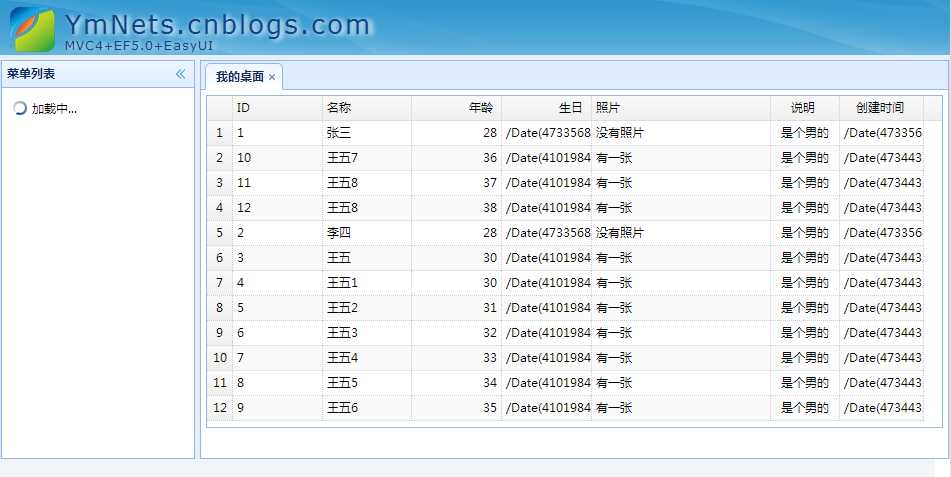Click 李四's creation time /Date(473356 cell
The width and height of the screenshot is (951, 477).
click(x=881, y=232)
